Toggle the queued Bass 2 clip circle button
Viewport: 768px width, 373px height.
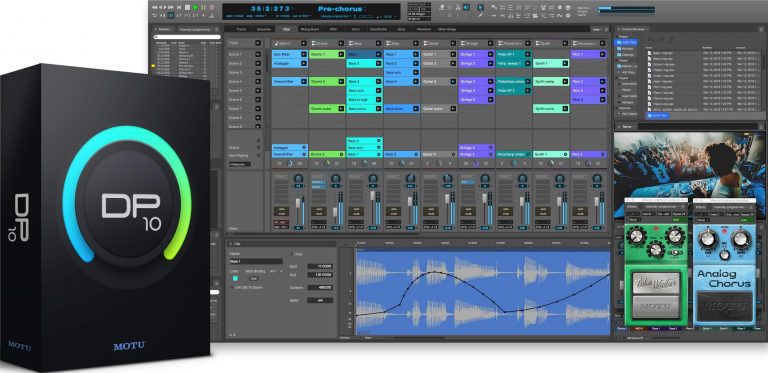click(379, 140)
